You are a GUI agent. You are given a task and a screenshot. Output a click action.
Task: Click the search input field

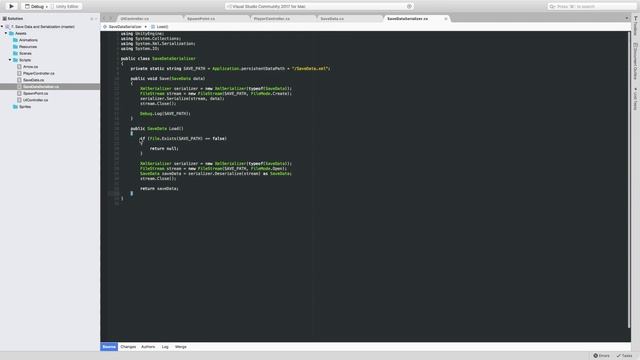[x=592, y=7]
